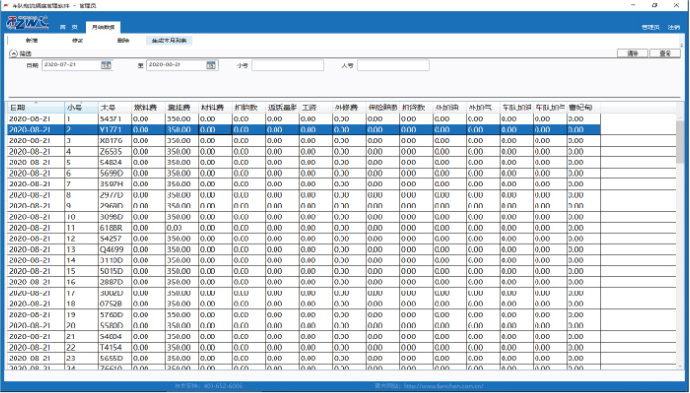Select the row with plate 3597H
The width and height of the screenshot is (690, 393).
coord(304,184)
